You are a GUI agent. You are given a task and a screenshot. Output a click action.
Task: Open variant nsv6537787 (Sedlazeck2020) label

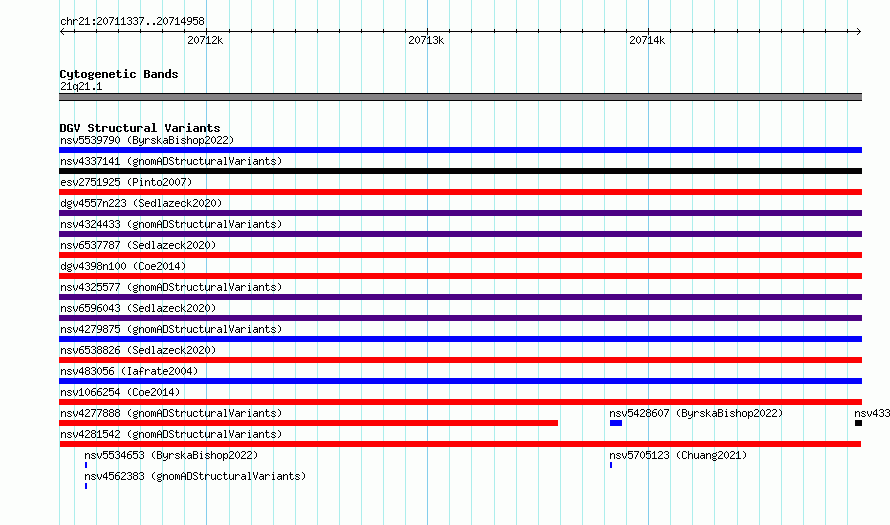(138, 245)
